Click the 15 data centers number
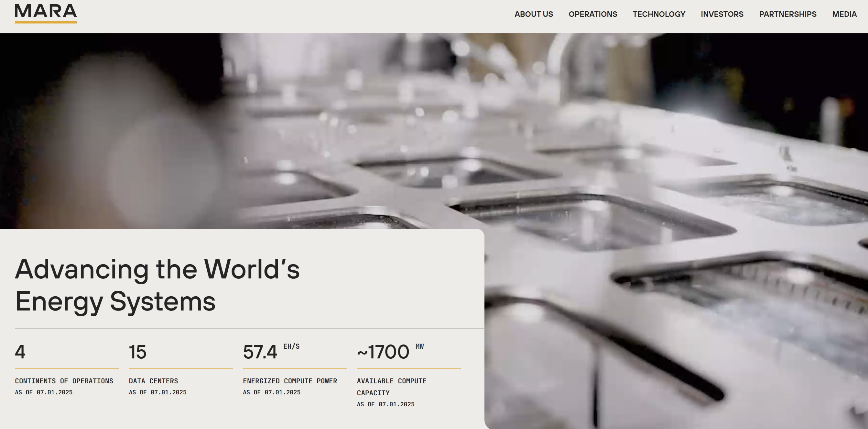Image resolution: width=868 pixels, height=429 pixels. pos(137,352)
